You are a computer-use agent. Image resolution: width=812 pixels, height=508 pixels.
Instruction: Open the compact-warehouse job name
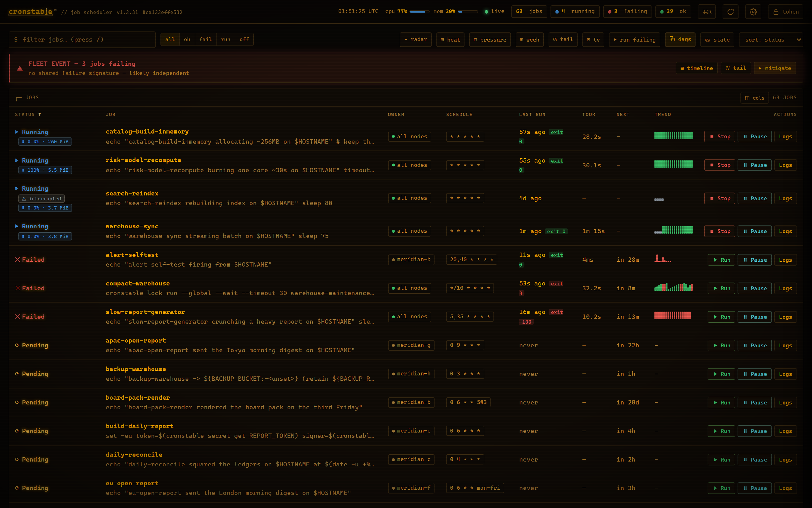(x=138, y=284)
